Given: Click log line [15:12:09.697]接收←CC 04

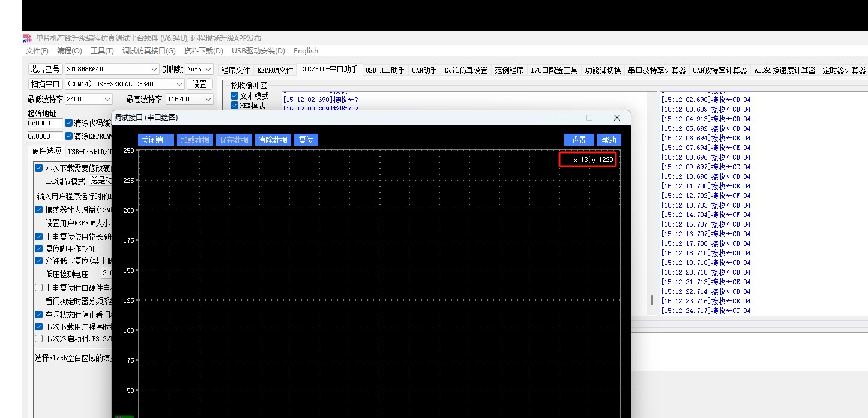Looking at the screenshot, I should click(x=706, y=167).
